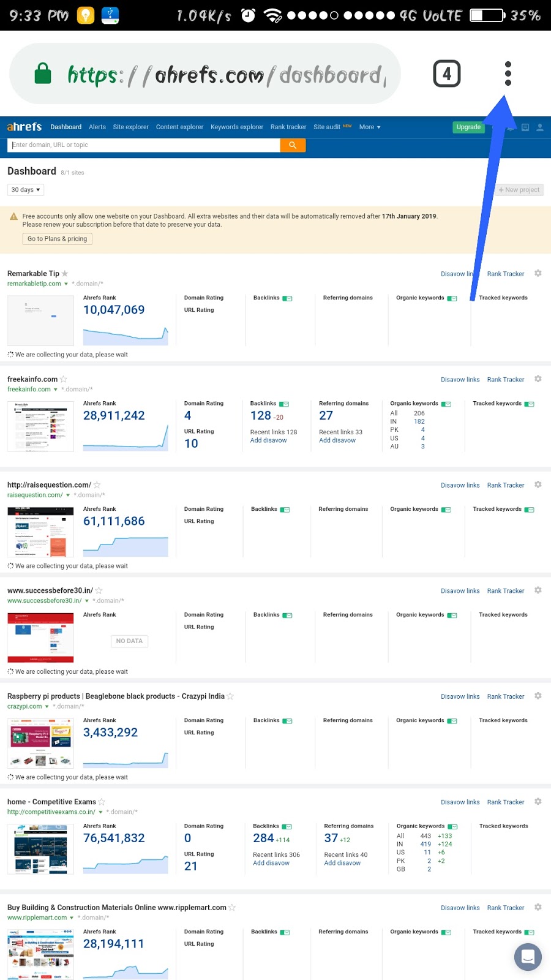Open the tab switcher showing 4 tabs
The width and height of the screenshot is (551, 980).
pos(447,74)
